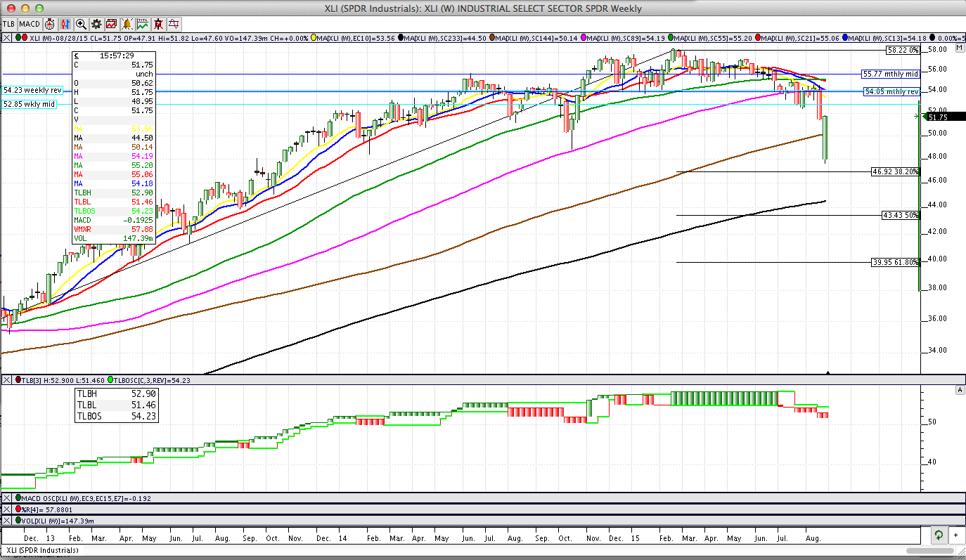The image size is (966, 560).
Task: Open chart settings gear icon
Action: click(96, 24)
